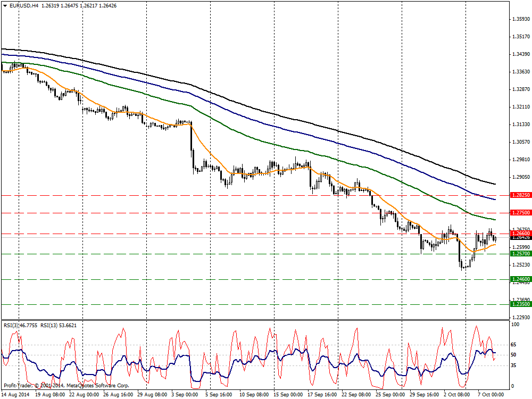This screenshot has height=399, width=532.
Task: Click the 1.35930 price axis value
Action: [521, 19]
